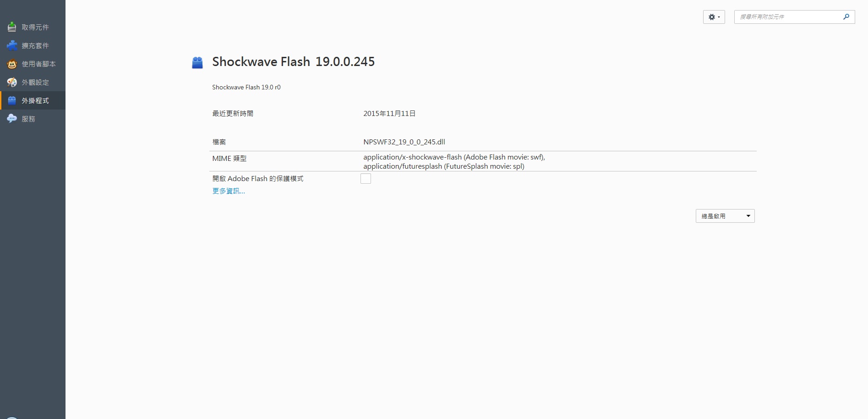Screen dimensions: 868x419
Task: Select the 外掛程式 section
Action: (x=33, y=100)
